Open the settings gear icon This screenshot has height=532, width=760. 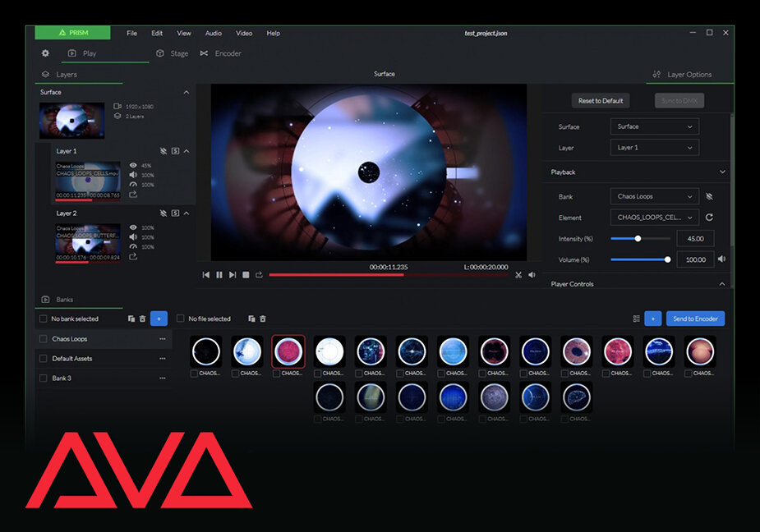point(46,53)
